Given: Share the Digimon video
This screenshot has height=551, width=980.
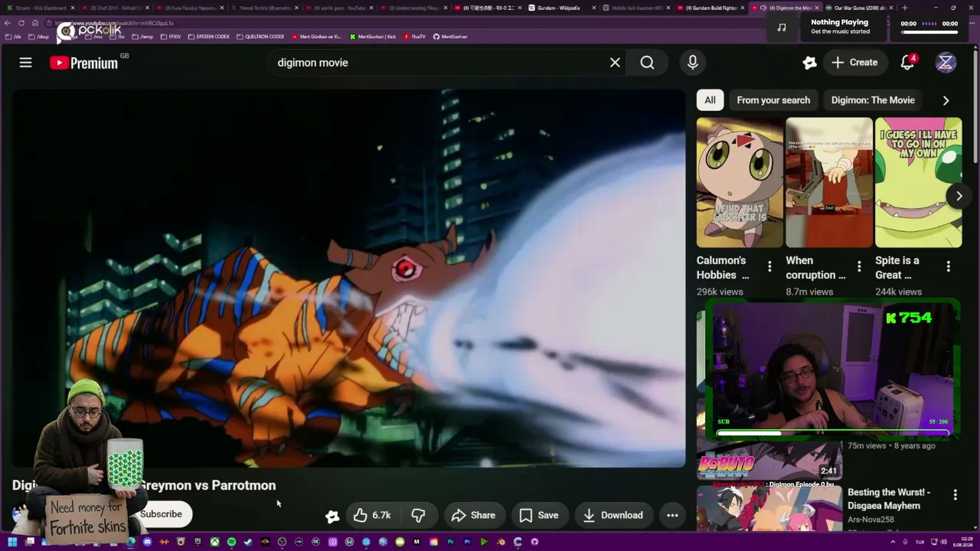Looking at the screenshot, I should (x=474, y=516).
